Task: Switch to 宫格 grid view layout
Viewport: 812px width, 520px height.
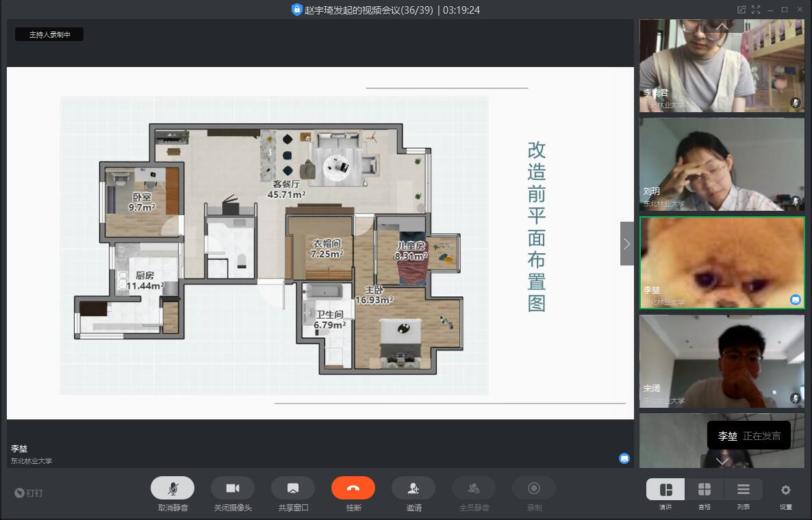Action: point(704,490)
